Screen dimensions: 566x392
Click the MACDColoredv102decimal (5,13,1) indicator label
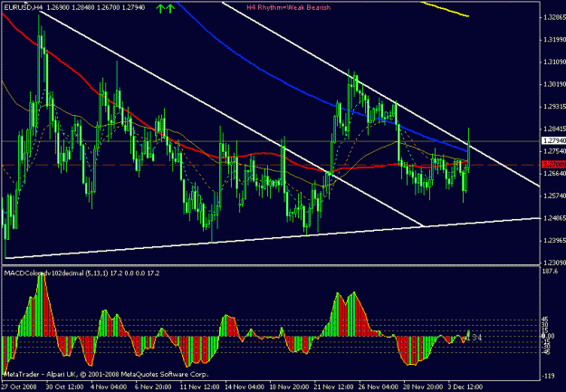(x=55, y=273)
